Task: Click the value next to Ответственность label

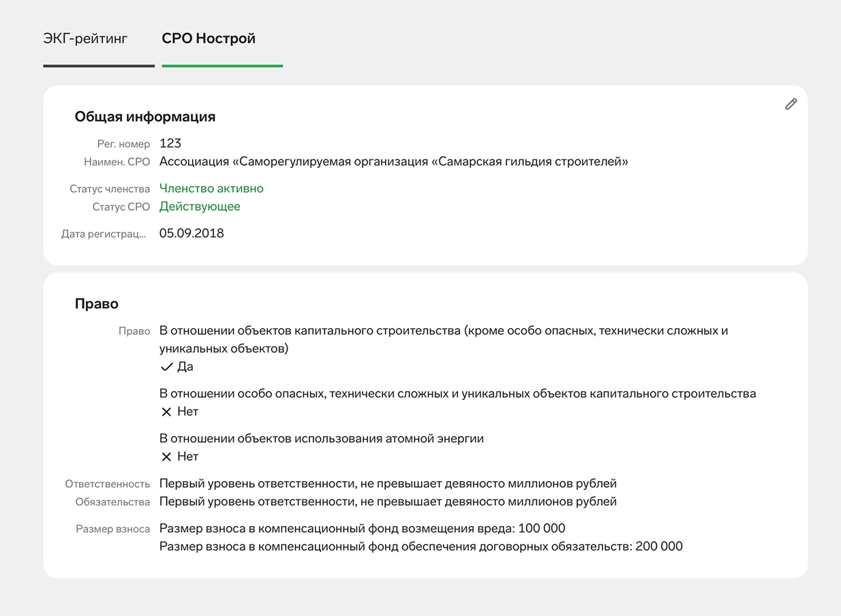Action: 388,484
